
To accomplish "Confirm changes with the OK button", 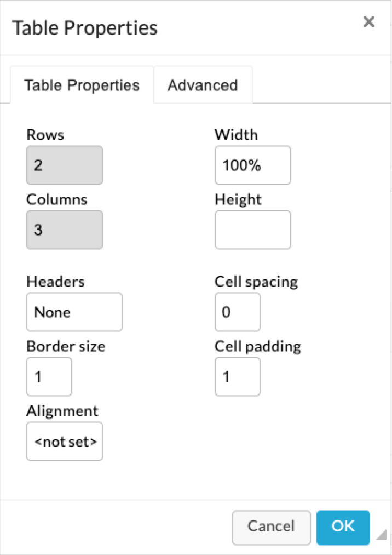I will (x=343, y=527).
